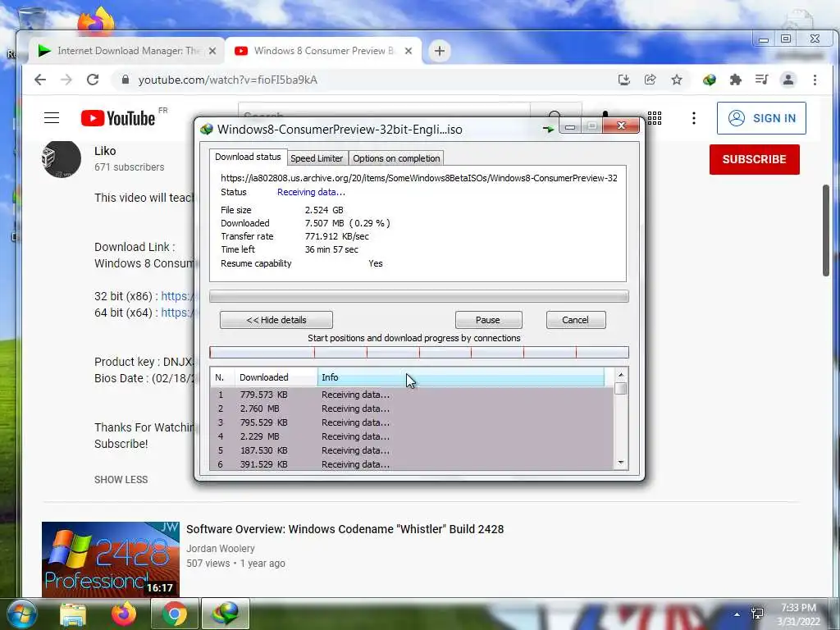Click the connections list scroll down arrow

tap(620, 463)
